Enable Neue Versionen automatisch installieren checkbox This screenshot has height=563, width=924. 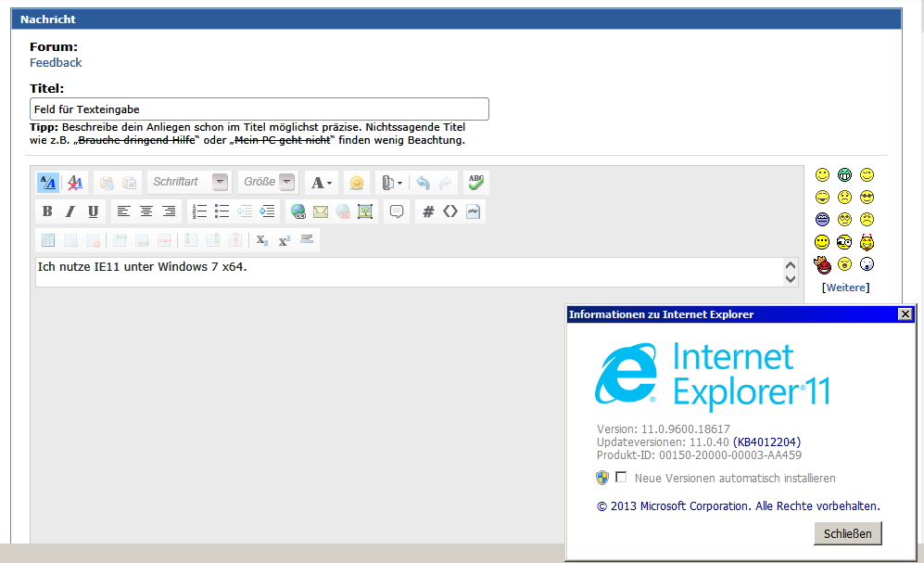tap(621, 477)
